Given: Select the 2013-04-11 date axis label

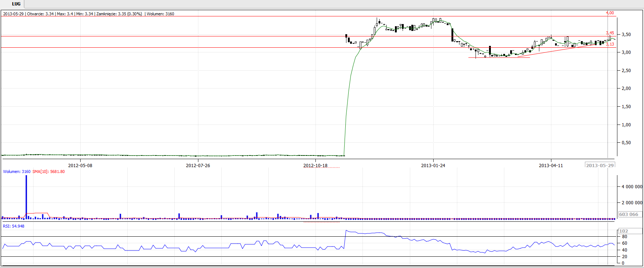Looking at the screenshot, I should (x=551, y=166).
